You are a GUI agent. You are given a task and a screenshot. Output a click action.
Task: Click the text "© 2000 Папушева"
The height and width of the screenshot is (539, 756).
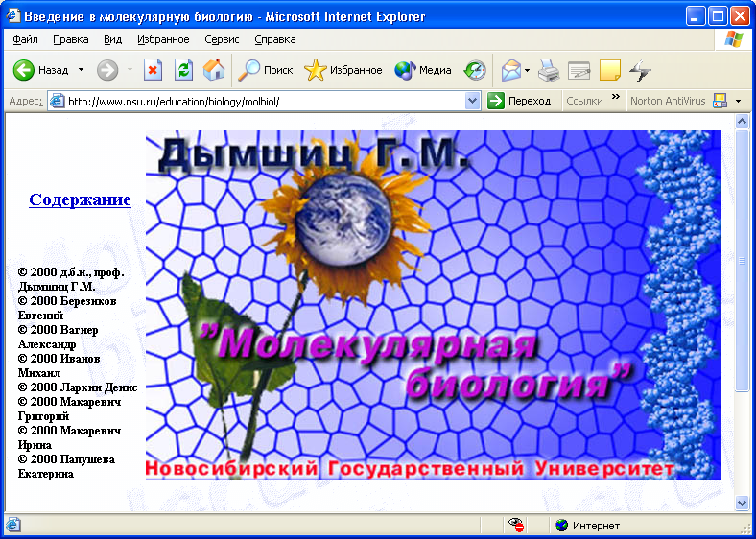(x=66, y=459)
